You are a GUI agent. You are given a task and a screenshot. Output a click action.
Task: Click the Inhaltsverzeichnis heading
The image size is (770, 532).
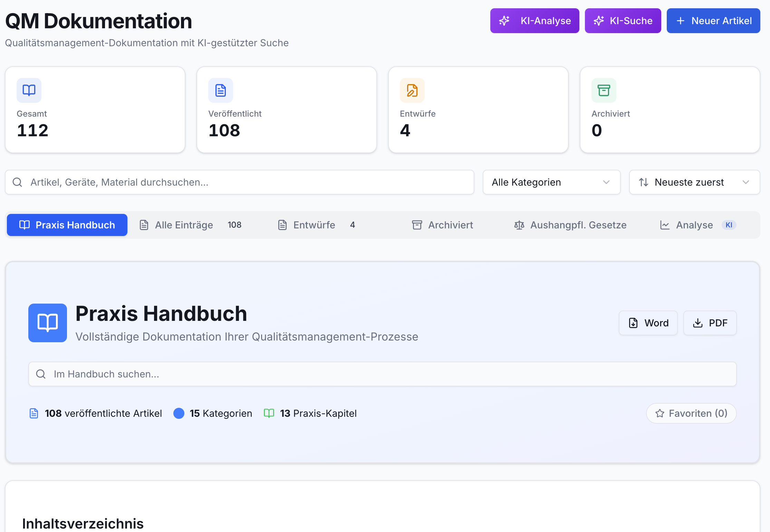pos(83,524)
